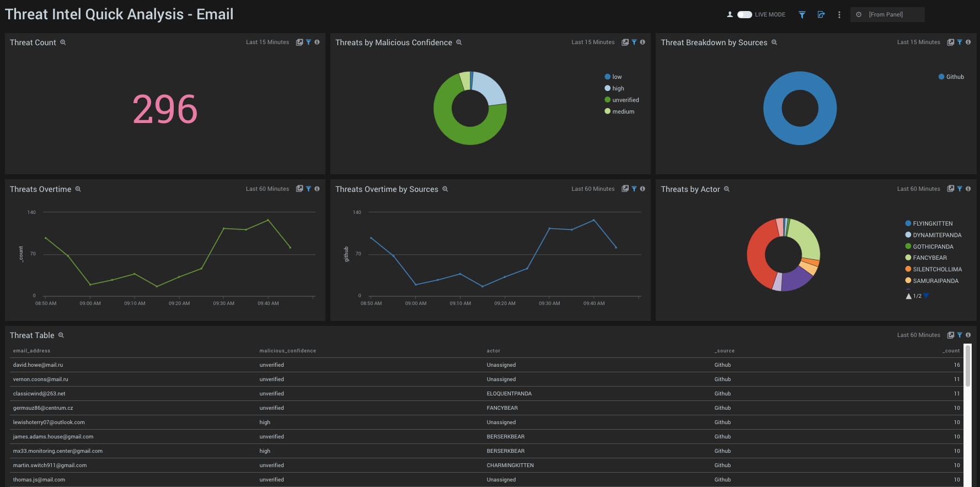Click the dashboard share icon
Viewport: 980px width, 487px height.
tap(821, 15)
